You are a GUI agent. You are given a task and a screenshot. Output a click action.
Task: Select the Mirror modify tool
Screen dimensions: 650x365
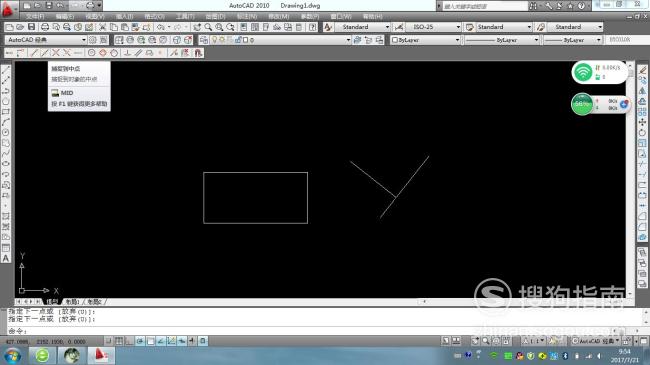642,91
